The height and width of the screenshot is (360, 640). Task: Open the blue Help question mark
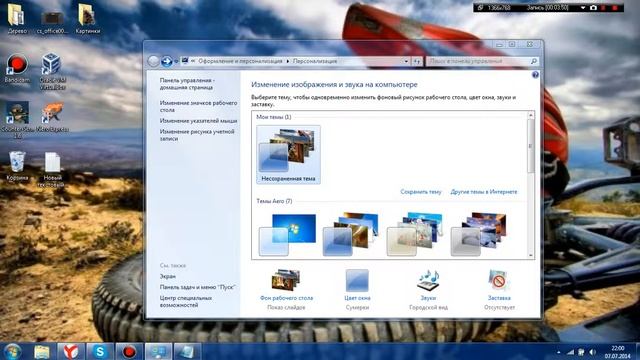[x=535, y=75]
